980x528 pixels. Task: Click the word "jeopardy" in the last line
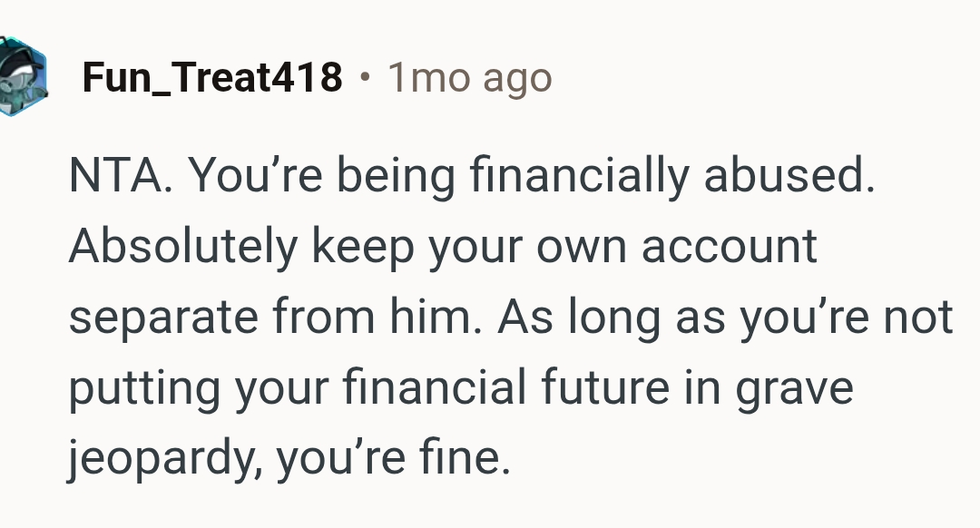click(163, 458)
